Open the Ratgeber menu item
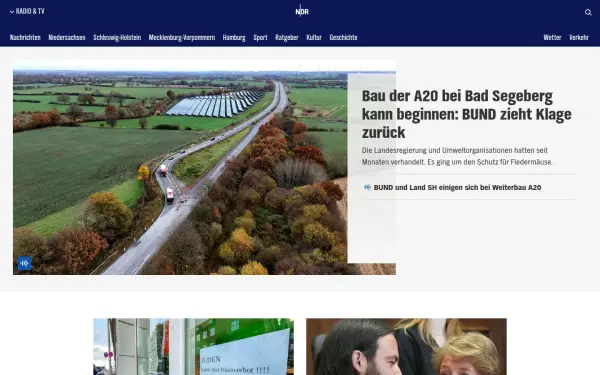Image resolution: width=600 pixels, height=375 pixels. click(287, 38)
